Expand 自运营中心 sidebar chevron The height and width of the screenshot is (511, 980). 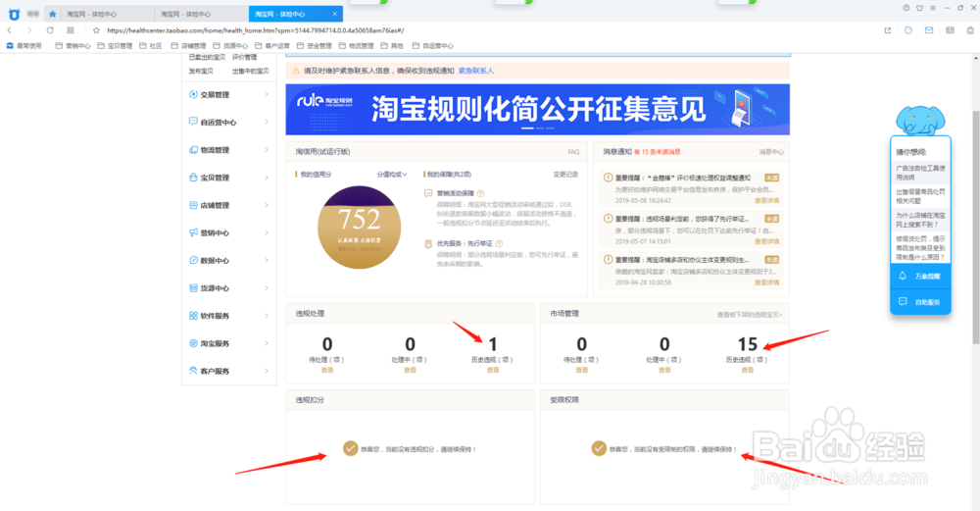[x=267, y=122]
